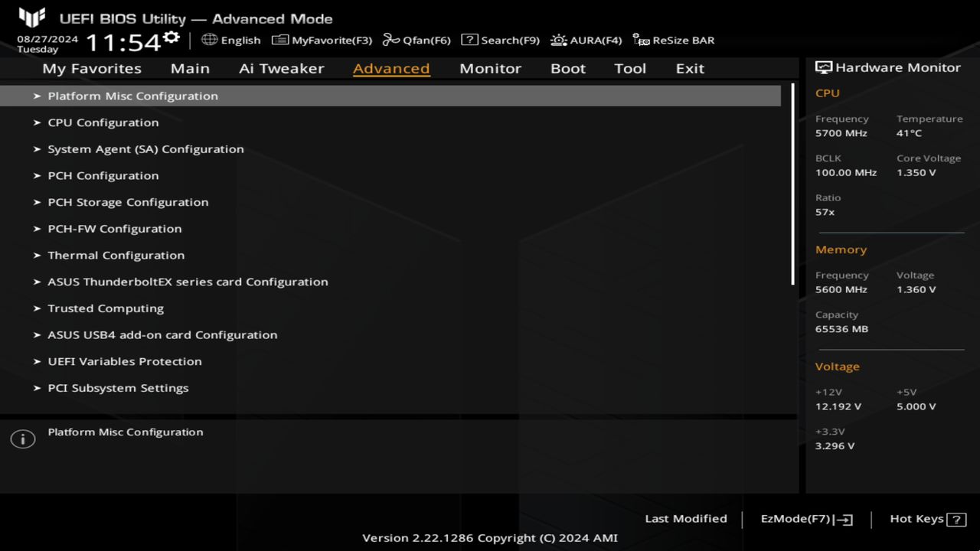Open CPU Configuration entry
980x551 pixels.
[103, 122]
